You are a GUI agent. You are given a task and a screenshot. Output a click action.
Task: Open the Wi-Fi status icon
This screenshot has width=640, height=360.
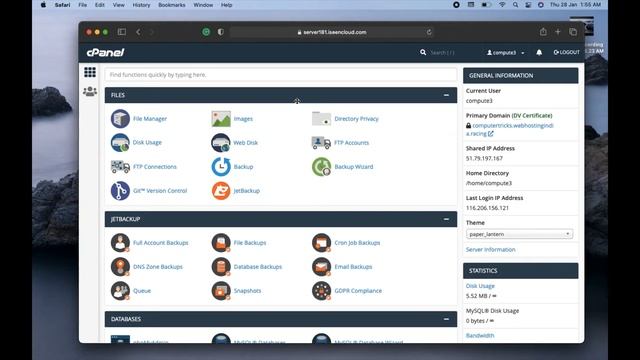pyautogui.click(x=502, y=5)
